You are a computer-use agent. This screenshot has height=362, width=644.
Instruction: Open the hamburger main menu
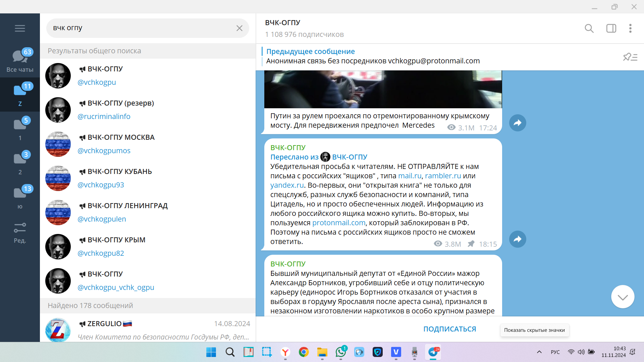[x=20, y=28]
